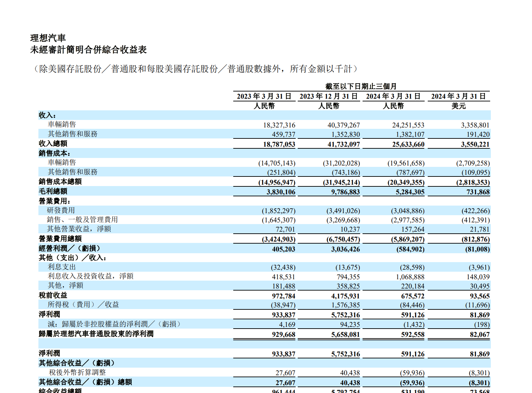Click the value 4,175,931
532x393 pixels.
tap(345, 296)
